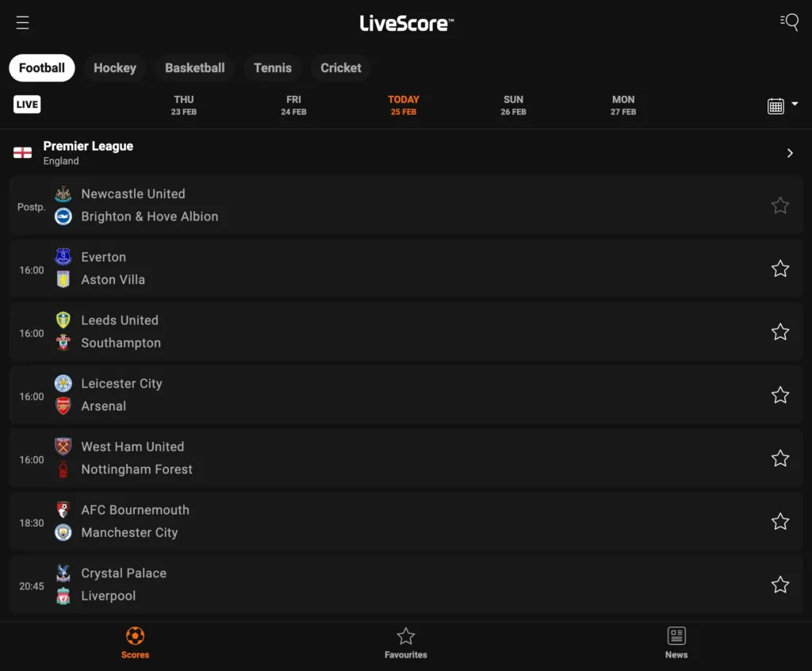Click the Arsenal crest
Screen dimensions: 812x671
click(x=63, y=406)
